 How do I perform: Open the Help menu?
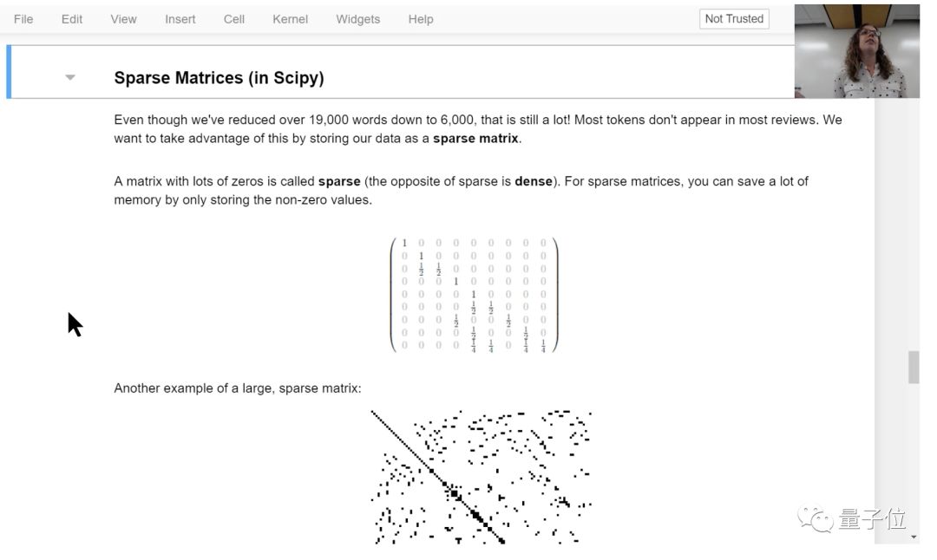pos(421,19)
